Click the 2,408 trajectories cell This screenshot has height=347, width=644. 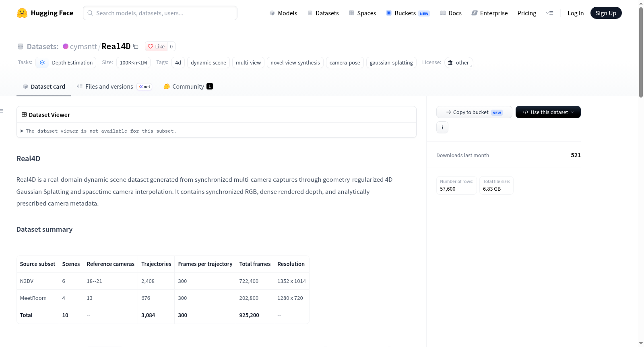pyautogui.click(x=156, y=281)
